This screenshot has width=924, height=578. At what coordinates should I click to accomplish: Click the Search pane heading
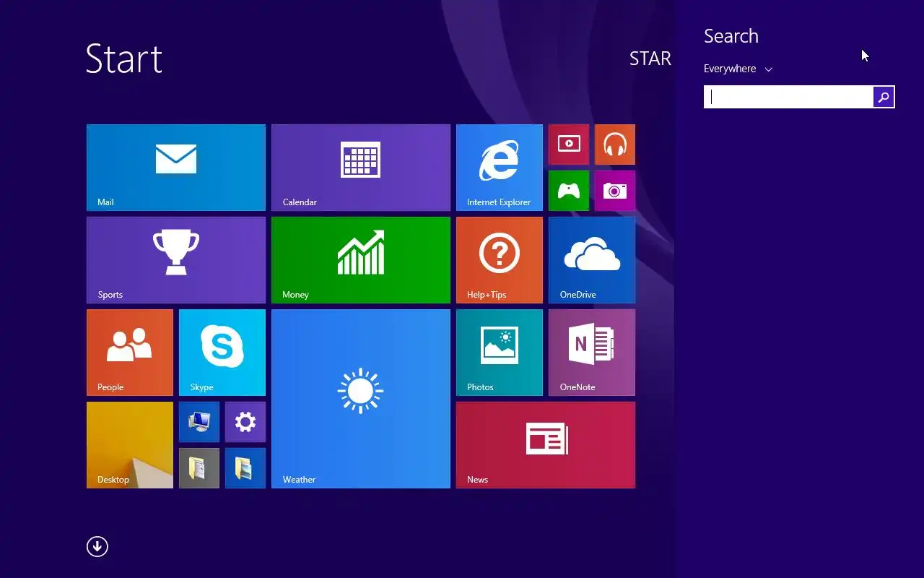731,36
